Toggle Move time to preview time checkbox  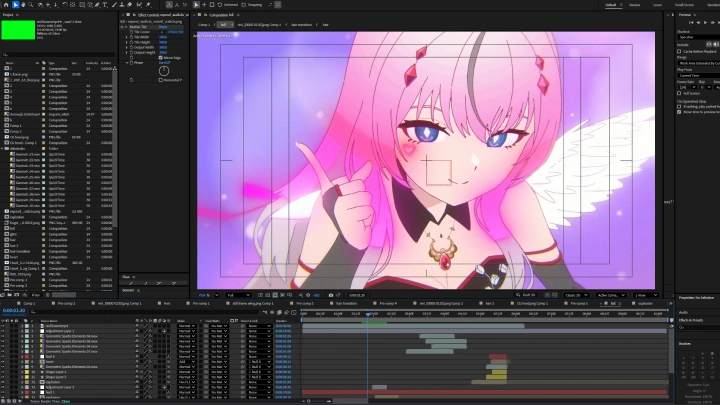[x=679, y=112]
